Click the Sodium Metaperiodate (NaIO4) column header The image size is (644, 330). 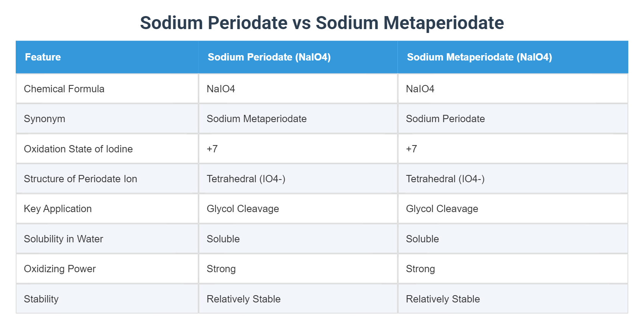(513, 57)
